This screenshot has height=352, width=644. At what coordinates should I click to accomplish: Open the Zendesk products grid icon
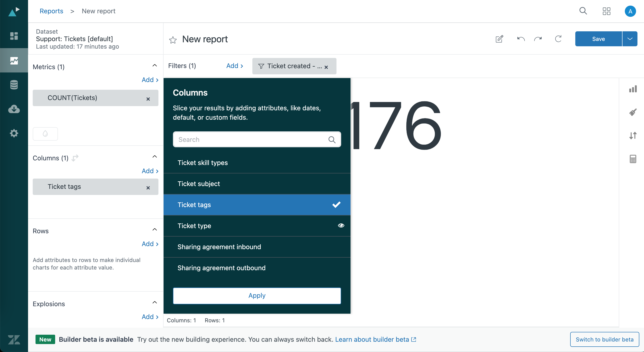tap(607, 11)
